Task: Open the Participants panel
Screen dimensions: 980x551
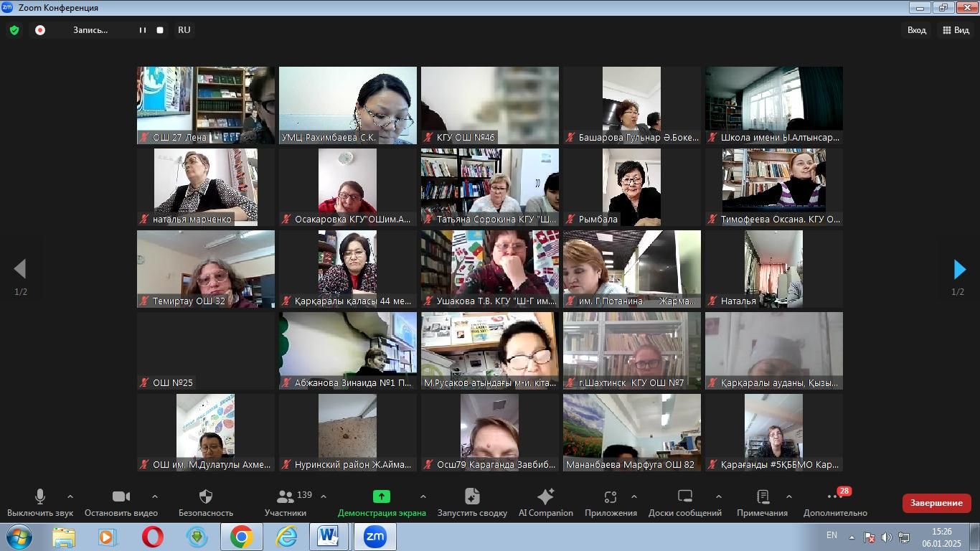Action: 286,496
